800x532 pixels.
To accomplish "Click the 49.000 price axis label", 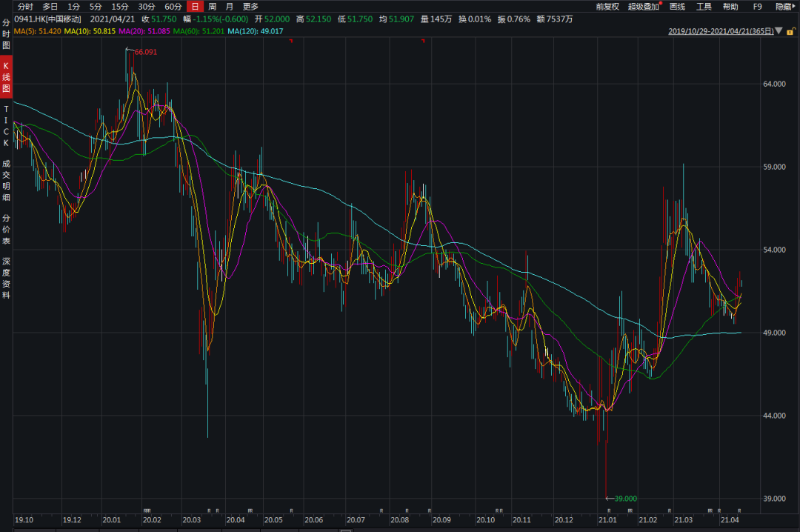I will (774, 333).
